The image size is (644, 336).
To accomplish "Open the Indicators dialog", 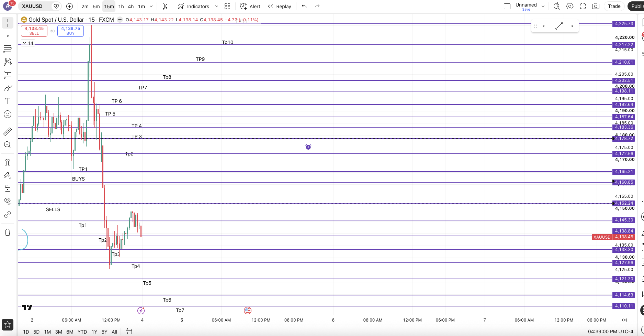I will point(194,7).
